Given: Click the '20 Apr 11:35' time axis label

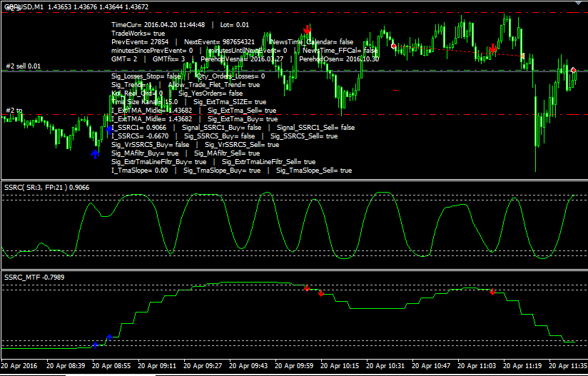Looking at the screenshot, I should click(x=568, y=365).
